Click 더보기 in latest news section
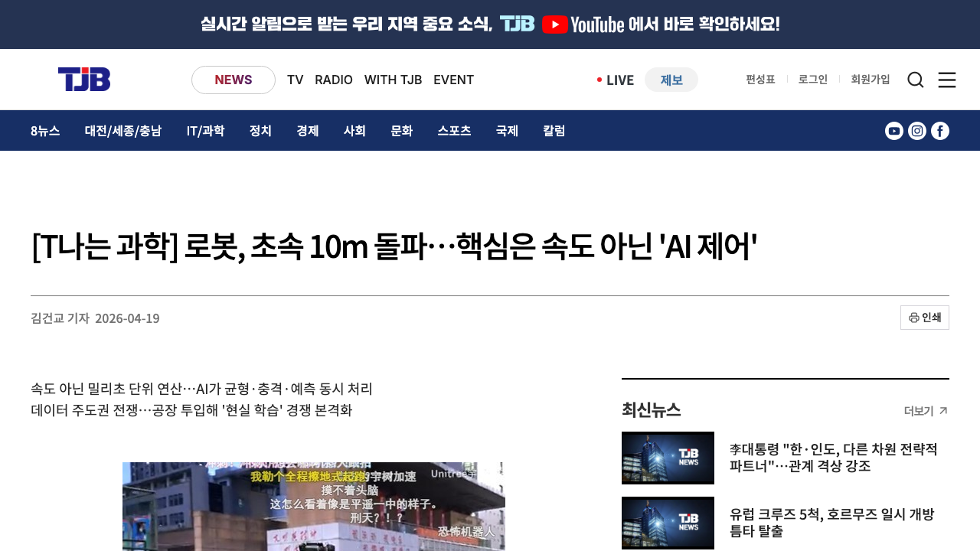Viewport: 980px width, 551px height. pos(926,411)
